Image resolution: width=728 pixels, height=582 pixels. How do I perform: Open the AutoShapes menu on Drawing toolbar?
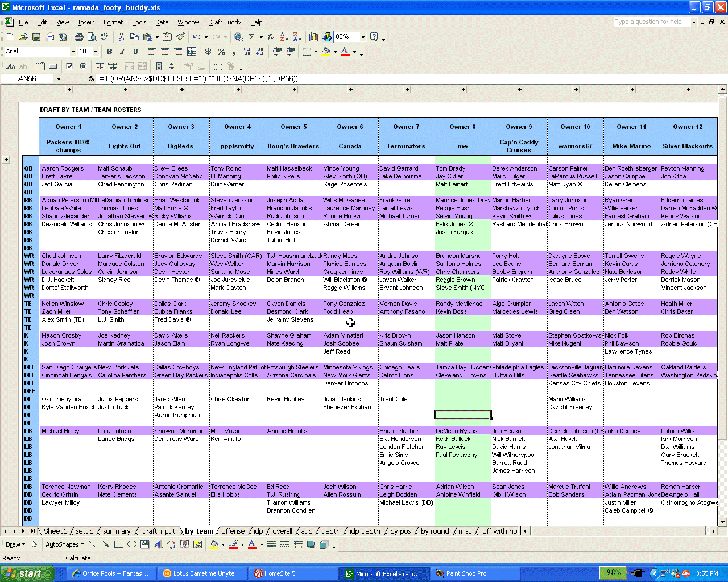[x=64, y=544]
